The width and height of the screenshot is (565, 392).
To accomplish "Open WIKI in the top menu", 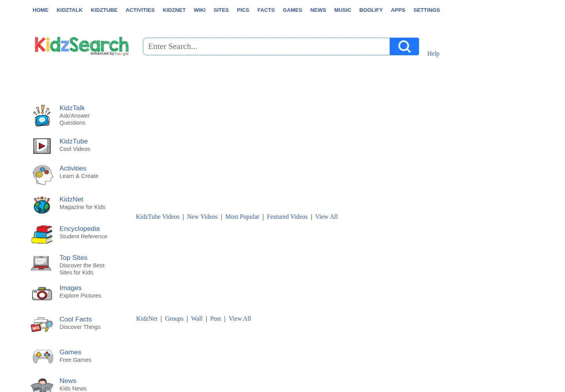I will pyautogui.click(x=199, y=10).
